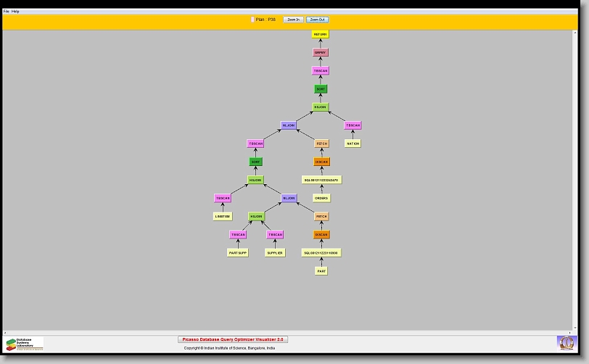Viewport: 589px width, 364px height.
Task: Select the ORDERS table node
Action: click(x=321, y=198)
